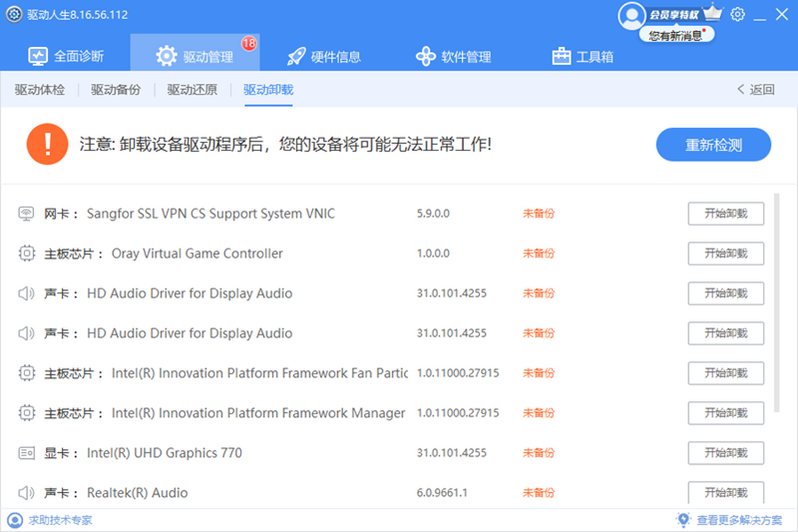
Task: Click the 重新检测 button
Action: click(713, 145)
